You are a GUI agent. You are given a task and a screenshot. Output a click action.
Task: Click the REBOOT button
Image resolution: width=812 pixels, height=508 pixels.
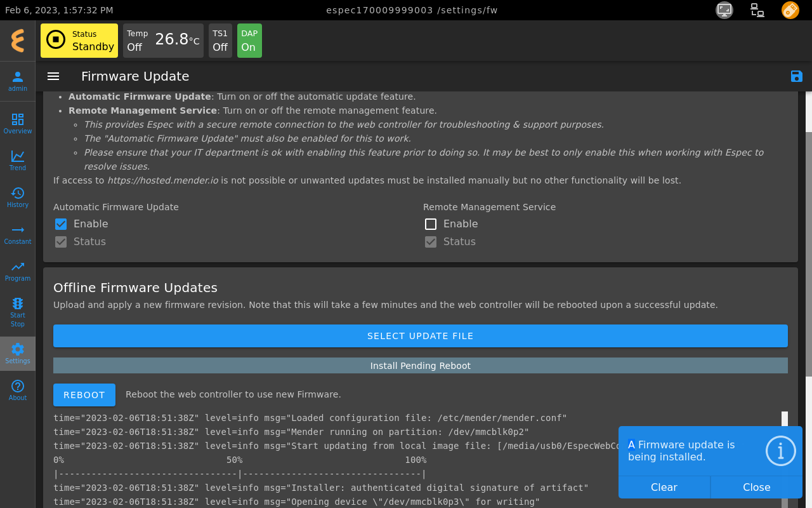click(84, 395)
